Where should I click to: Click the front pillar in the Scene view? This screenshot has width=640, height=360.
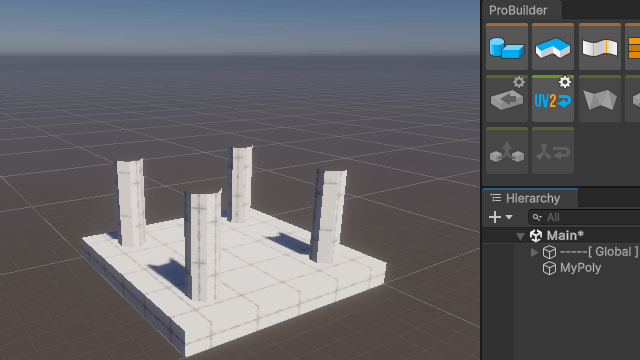coord(203,245)
